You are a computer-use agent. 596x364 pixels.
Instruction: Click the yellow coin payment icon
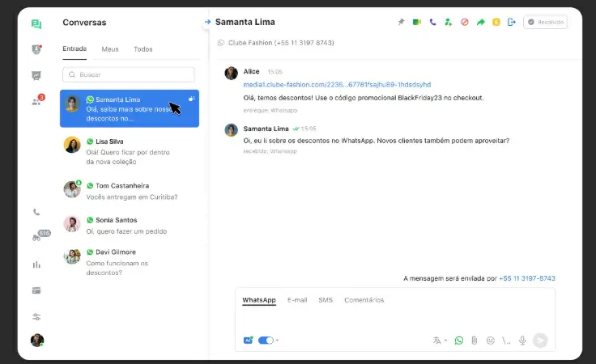(x=496, y=22)
